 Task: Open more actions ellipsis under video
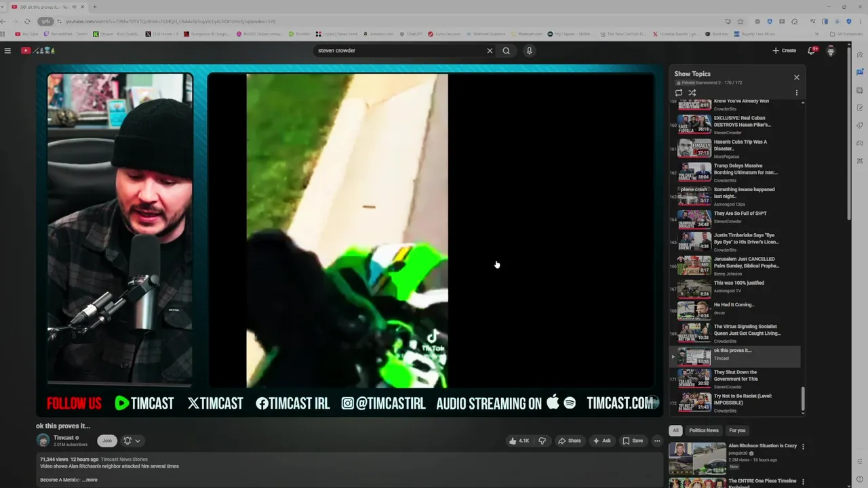[657, 441]
